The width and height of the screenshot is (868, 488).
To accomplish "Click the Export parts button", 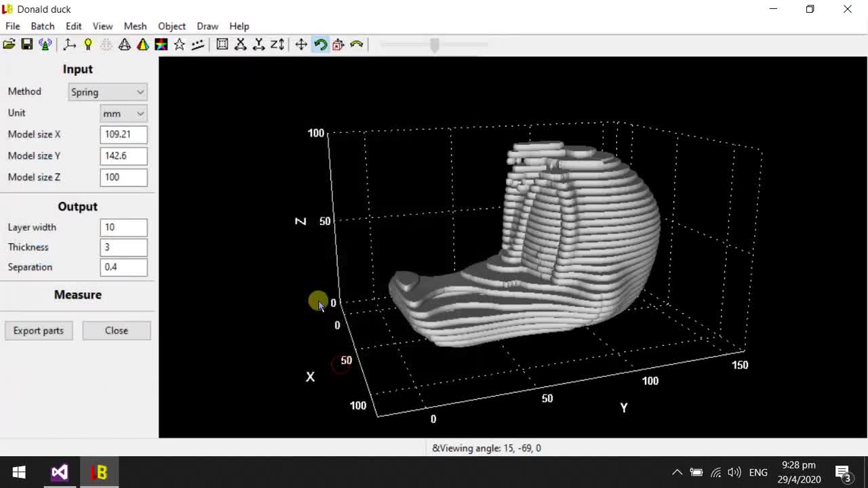I will [39, 331].
